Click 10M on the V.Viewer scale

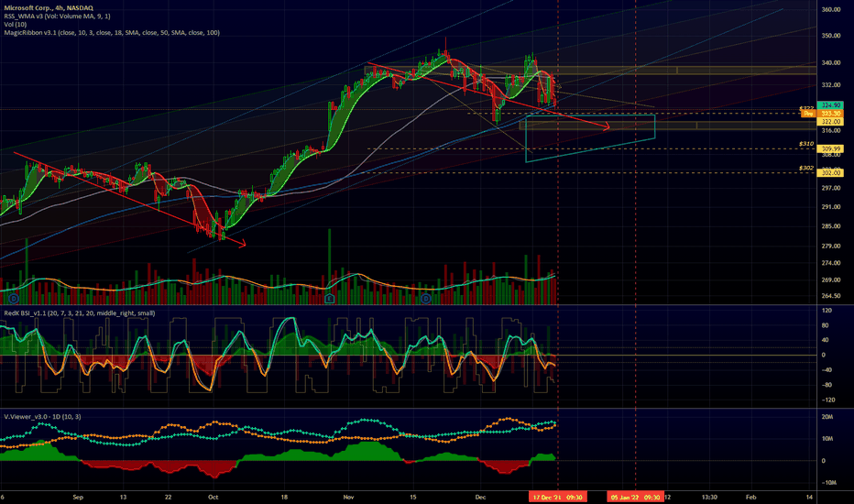(x=827, y=439)
